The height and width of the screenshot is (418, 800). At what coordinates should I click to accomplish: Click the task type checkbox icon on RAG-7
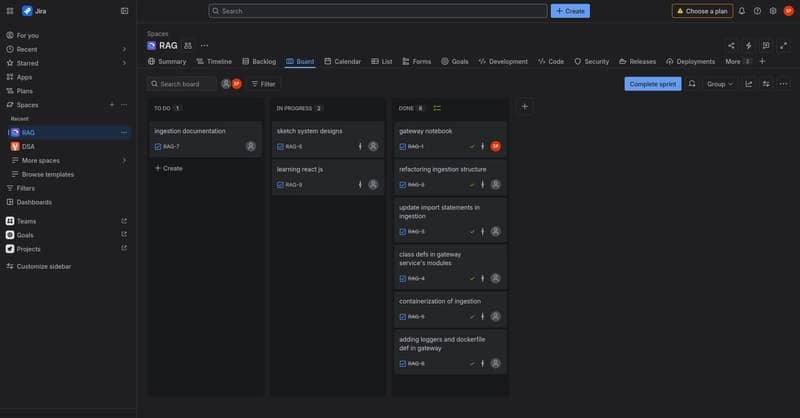158,146
